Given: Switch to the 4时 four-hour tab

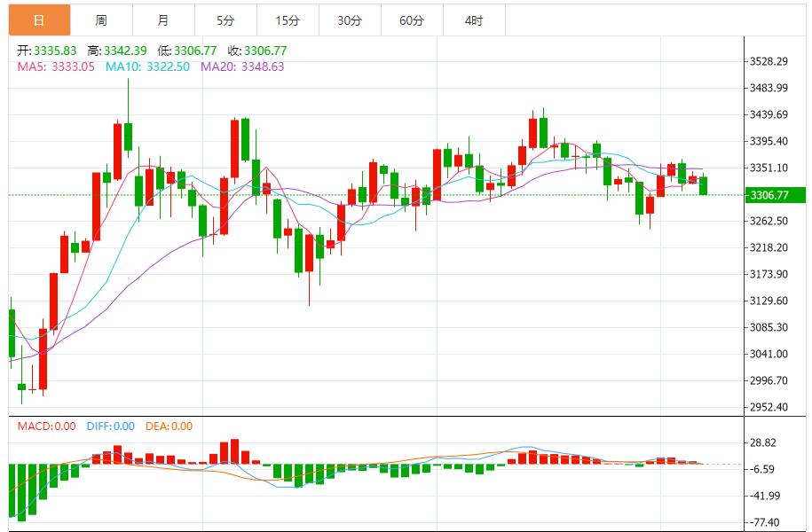Looking at the screenshot, I should click(x=474, y=20).
